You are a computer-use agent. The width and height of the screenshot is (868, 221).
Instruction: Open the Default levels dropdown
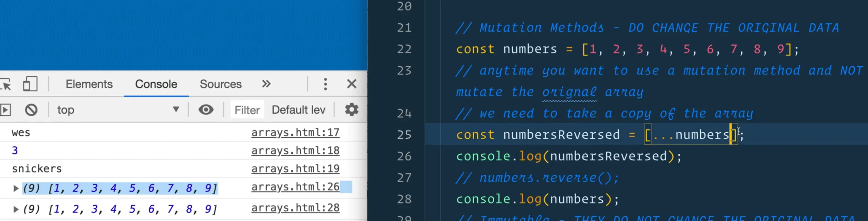298,110
